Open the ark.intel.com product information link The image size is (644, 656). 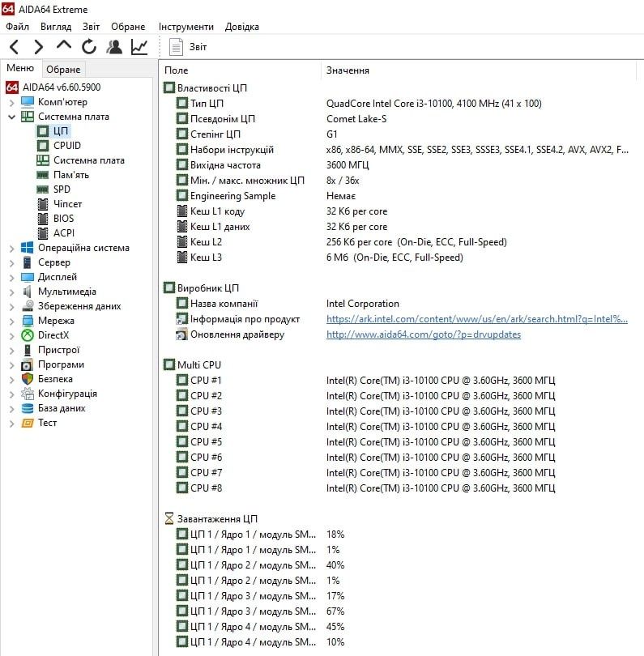[x=476, y=319]
